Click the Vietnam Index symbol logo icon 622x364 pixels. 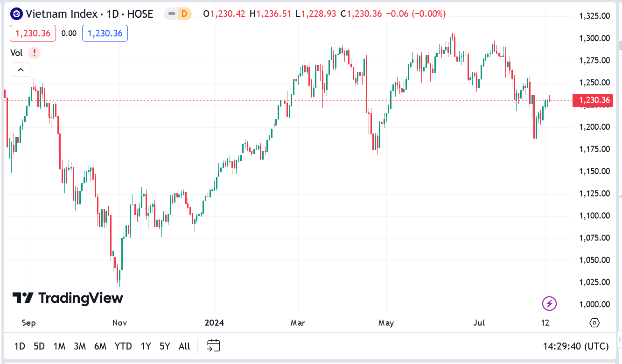tap(15, 14)
